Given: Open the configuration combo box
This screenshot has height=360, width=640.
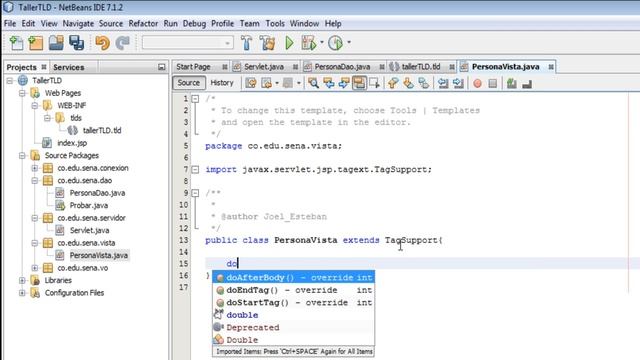Looking at the screenshot, I should pyautogui.click(x=187, y=42).
